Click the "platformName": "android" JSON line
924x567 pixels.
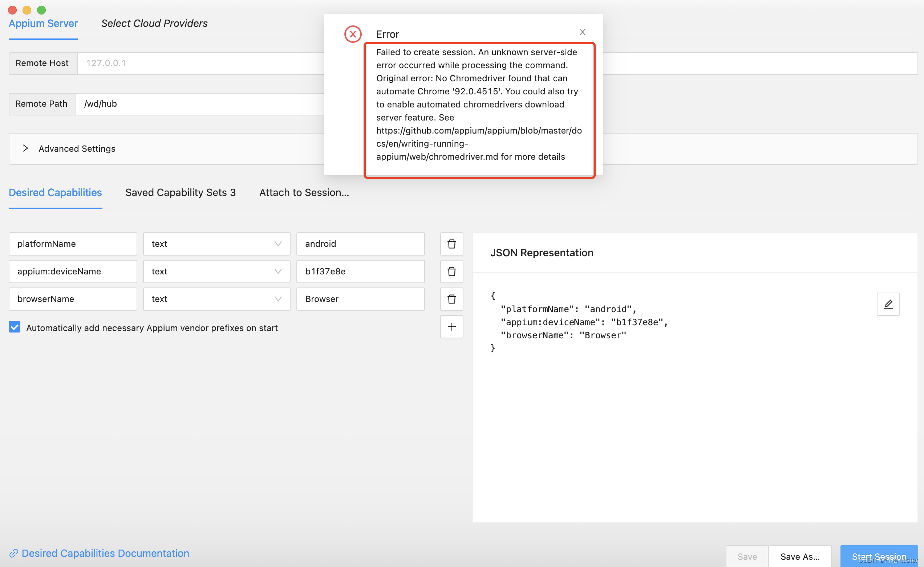568,309
